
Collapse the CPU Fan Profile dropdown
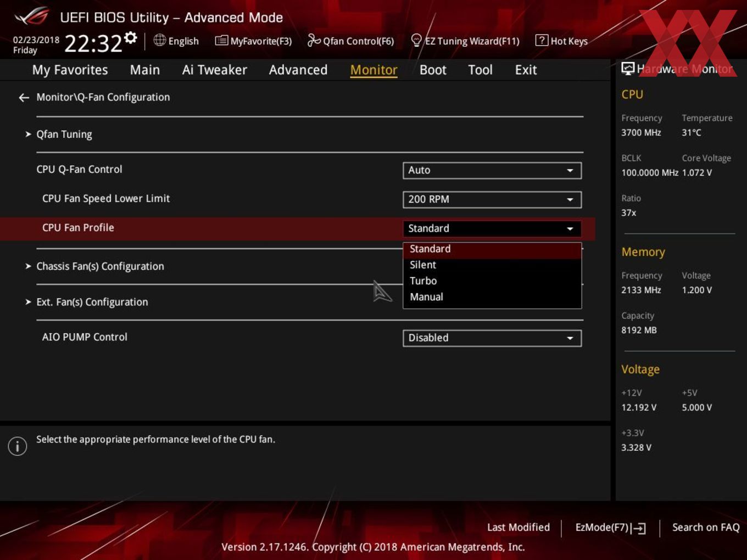(x=492, y=228)
